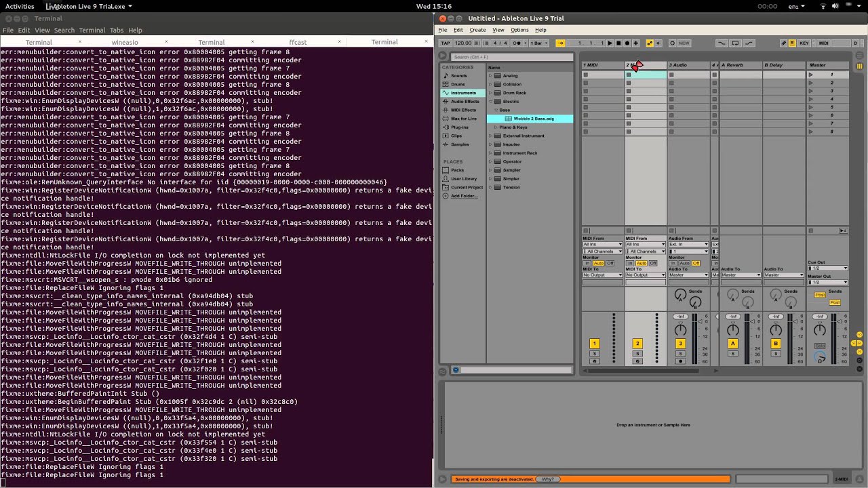Click the 3 Audio track title
868x488 pixels.
point(688,65)
